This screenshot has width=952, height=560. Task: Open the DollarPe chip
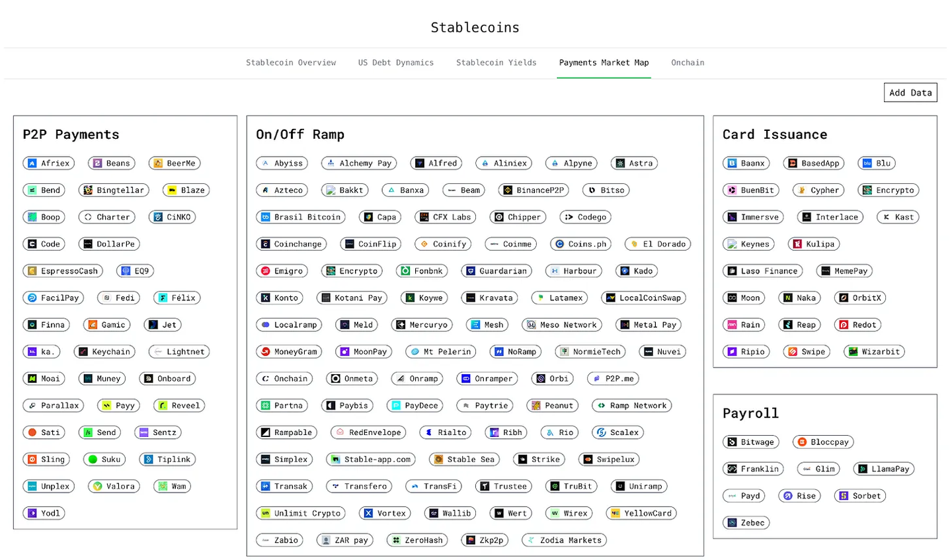pyautogui.click(x=109, y=244)
